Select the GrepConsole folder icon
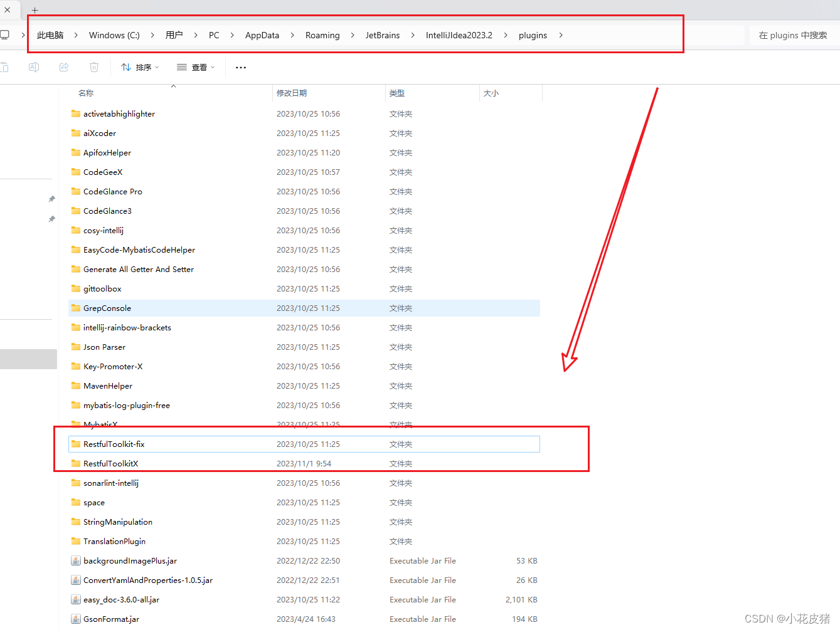The width and height of the screenshot is (840, 630). (76, 308)
